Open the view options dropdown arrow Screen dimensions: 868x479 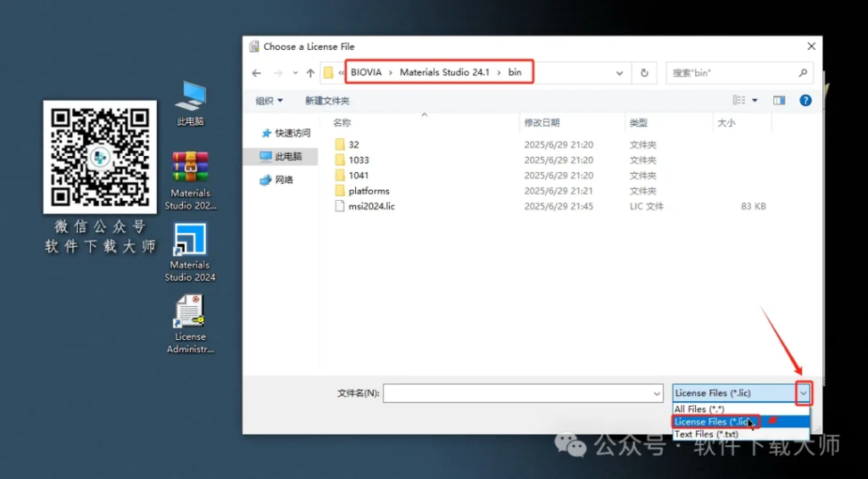click(x=754, y=101)
